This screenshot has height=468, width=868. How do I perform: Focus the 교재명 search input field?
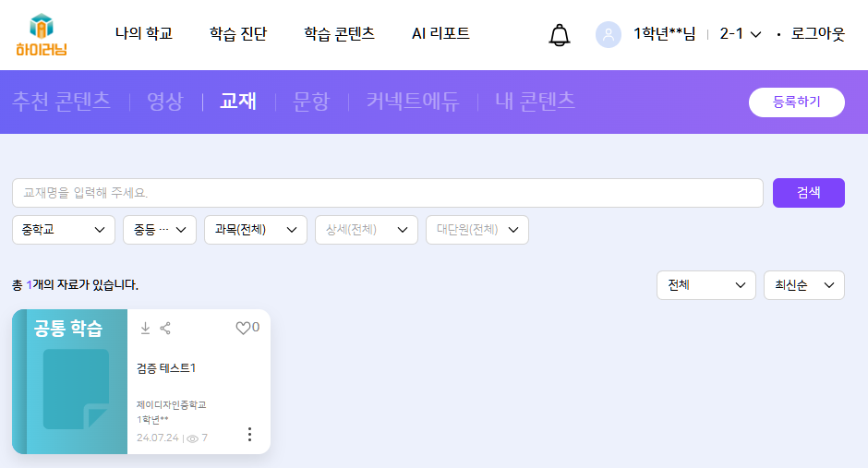387,193
